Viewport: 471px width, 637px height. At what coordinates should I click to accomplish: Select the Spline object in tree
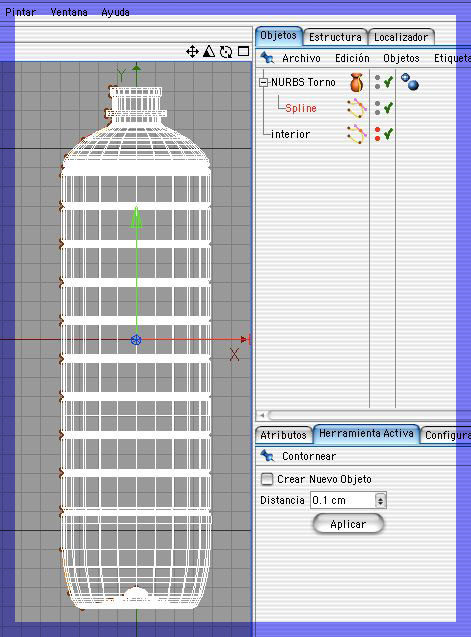click(301, 108)
